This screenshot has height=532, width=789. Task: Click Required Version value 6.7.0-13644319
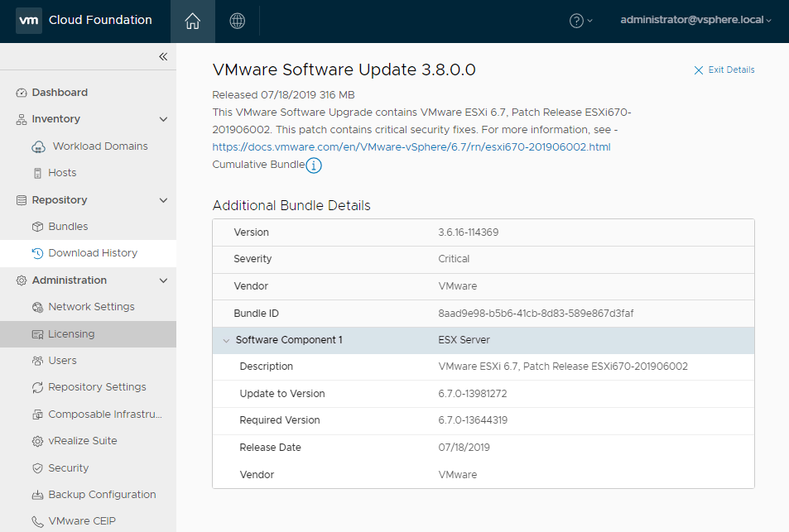click(473, 420)
